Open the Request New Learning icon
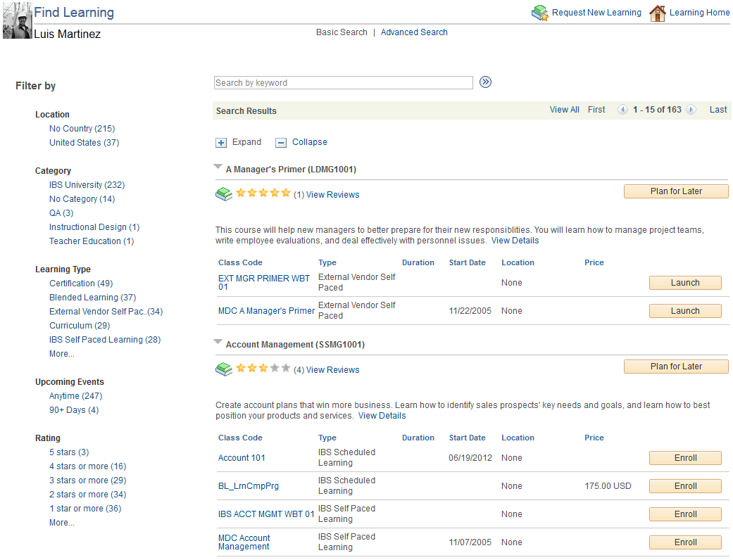 coord(540,12)
